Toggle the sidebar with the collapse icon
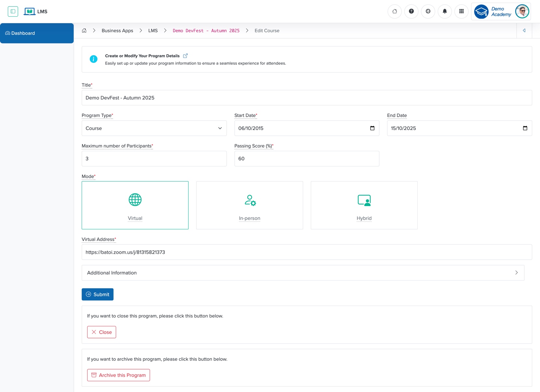 click(13, 11)
